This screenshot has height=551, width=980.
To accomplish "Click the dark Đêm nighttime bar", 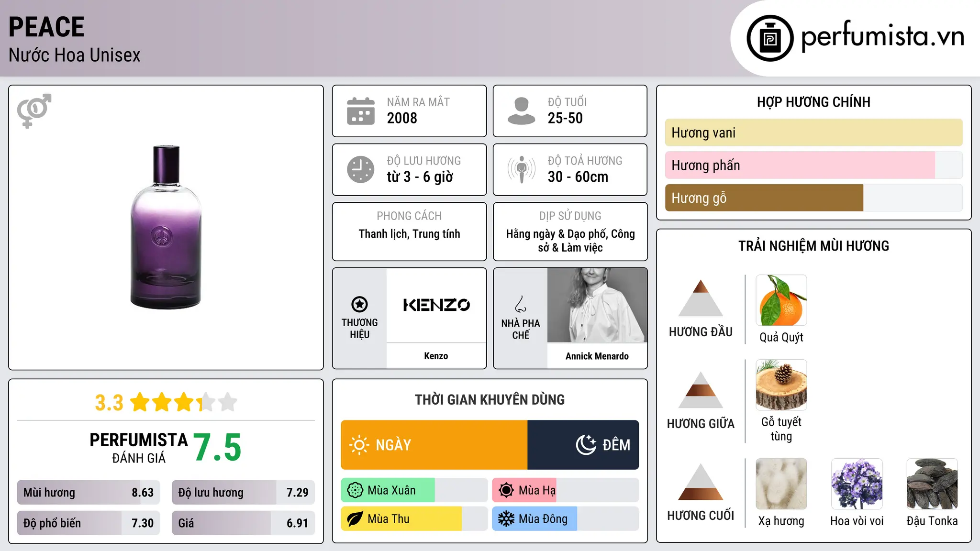I will pos(583,445).
